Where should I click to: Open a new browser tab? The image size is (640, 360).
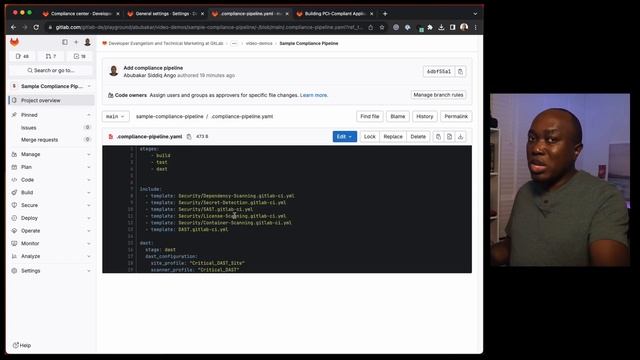(385, 13)
